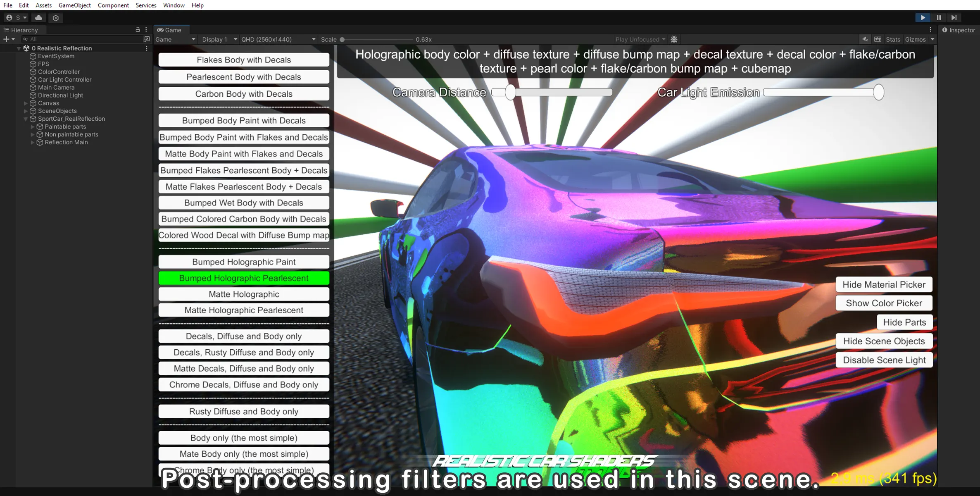Select the Matte Holographic material button
Image resolution: width=980 pixels, height=496 pixels.
(244, 294)
